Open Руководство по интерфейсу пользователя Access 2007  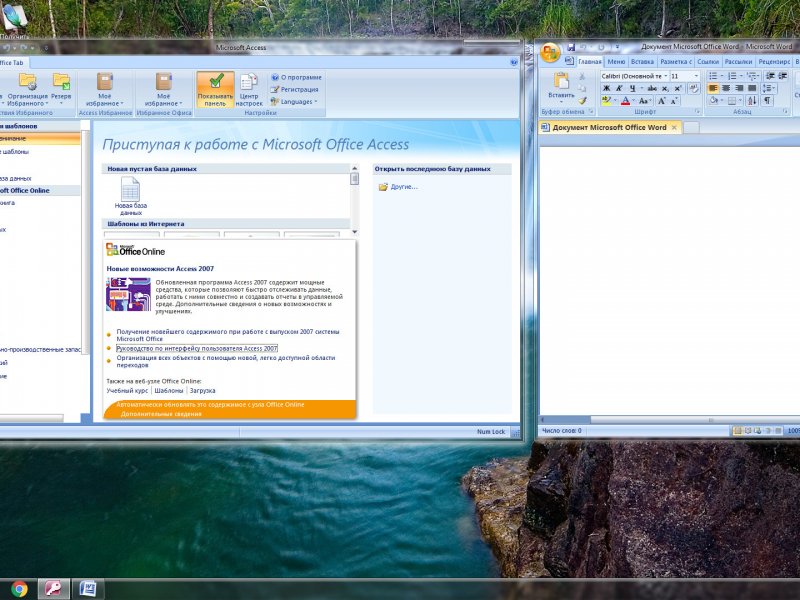click(197, 348)
